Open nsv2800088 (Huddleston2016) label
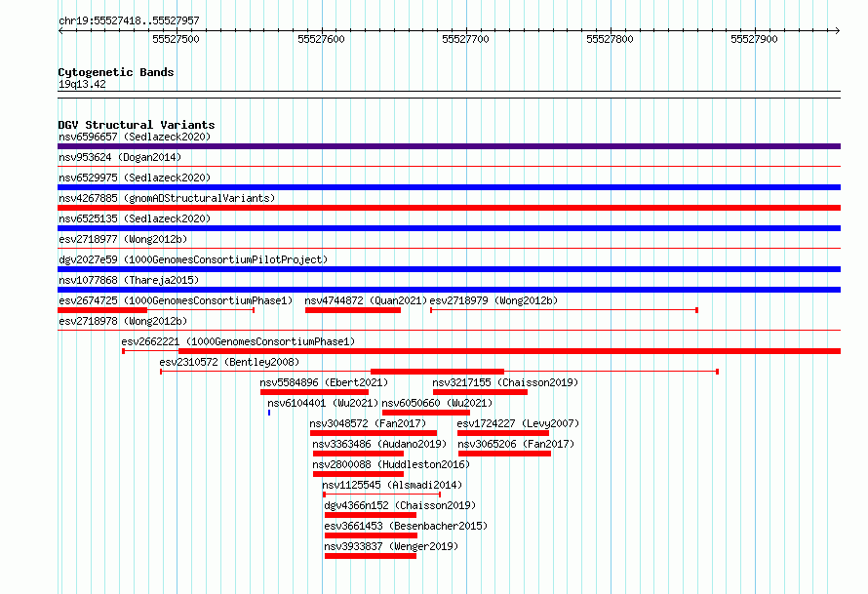868x594 pixels. point(391,464)
